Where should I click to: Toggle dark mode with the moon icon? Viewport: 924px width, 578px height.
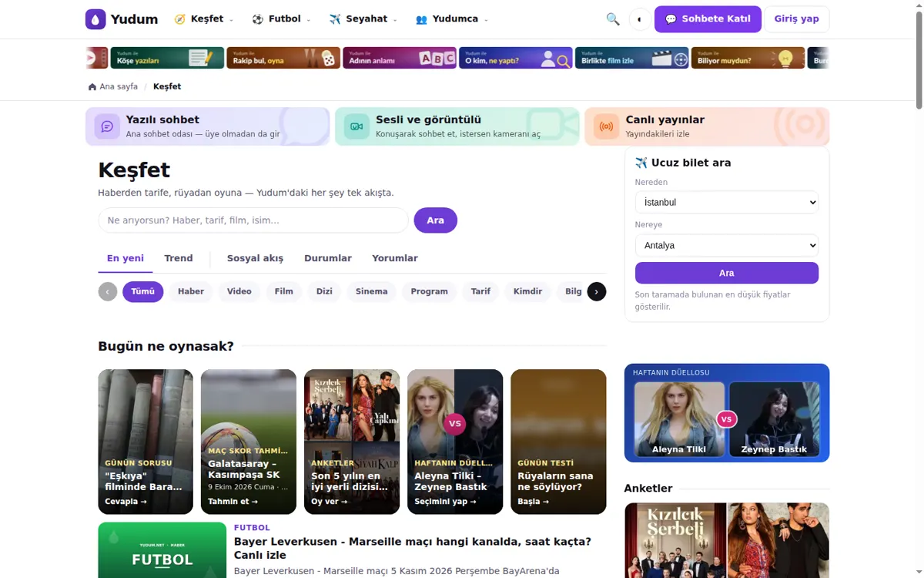(x=640, y=19)
